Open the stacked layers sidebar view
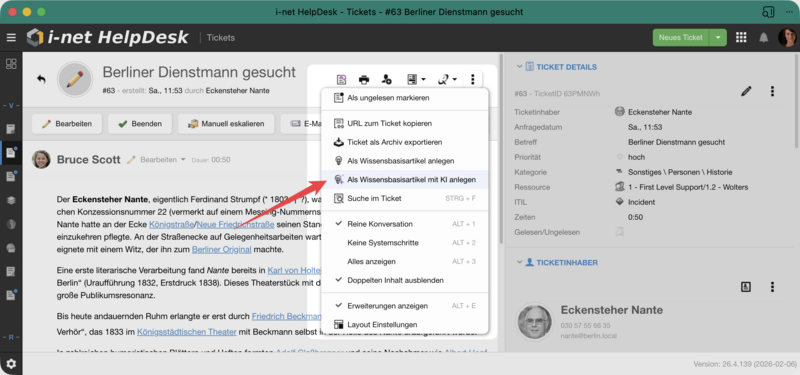Viewport: 800px width, 375px height. point(11,201)
